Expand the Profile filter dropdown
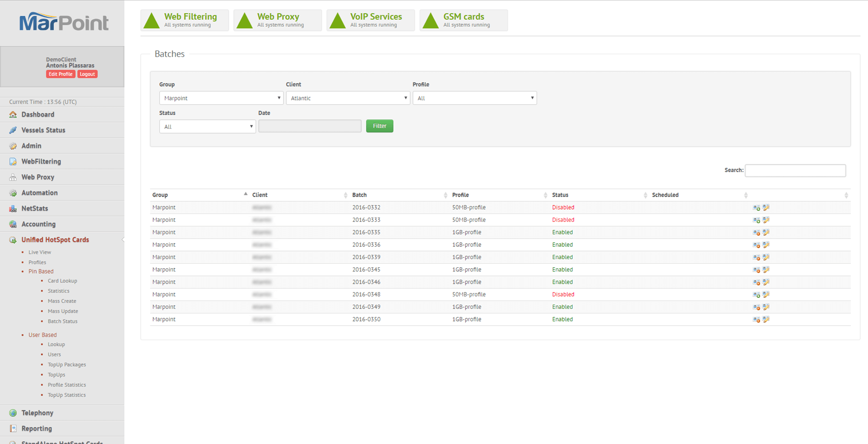Screen dimensions: 868x444 tap(474, 98)
